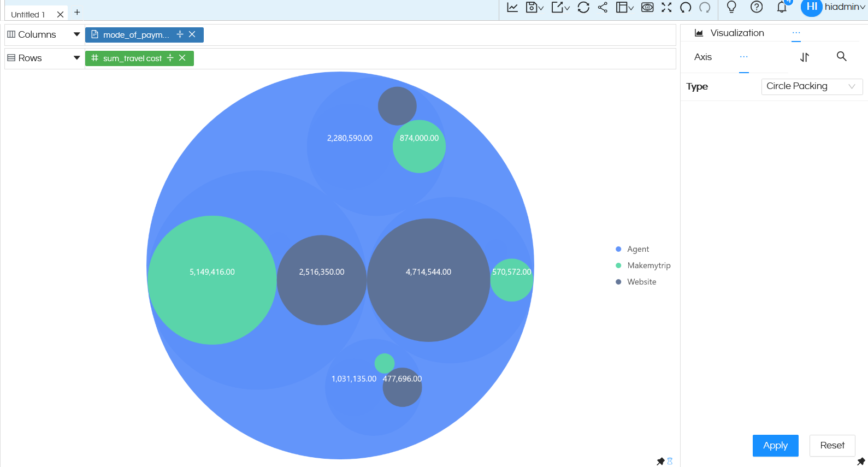This screenshot has width=868, height=467.
Task: Open the layout options icon
Action: pyautogui.click(x=624, y=8)
